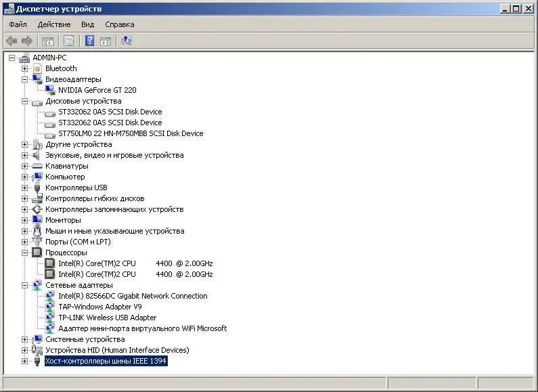
Task: Expand the Bluetooth node
Action: pyautogui.click(x=24, y=68)
